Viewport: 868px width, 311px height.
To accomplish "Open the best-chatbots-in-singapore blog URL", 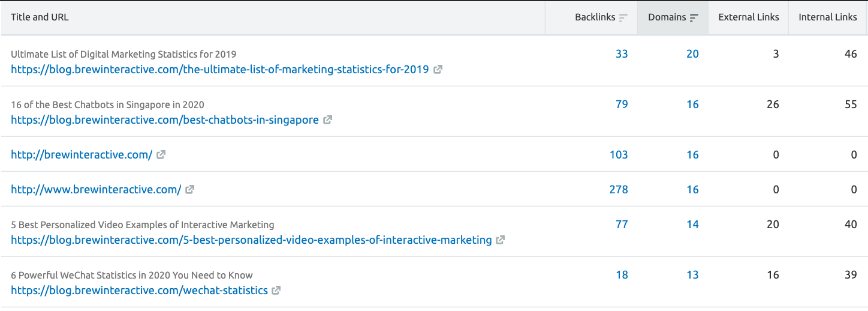I will 165,120.
